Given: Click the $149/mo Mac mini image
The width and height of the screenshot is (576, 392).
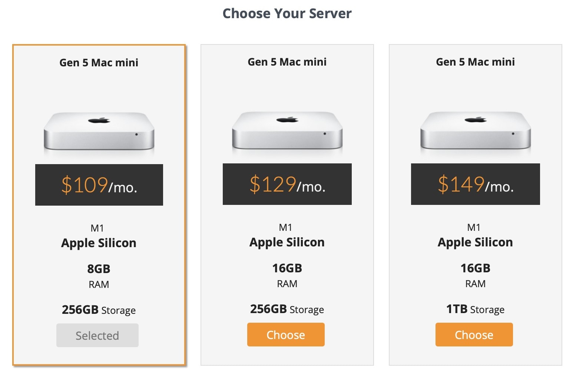Looking at the screenshot, I should pyautogui.click(x=476, y=130).
